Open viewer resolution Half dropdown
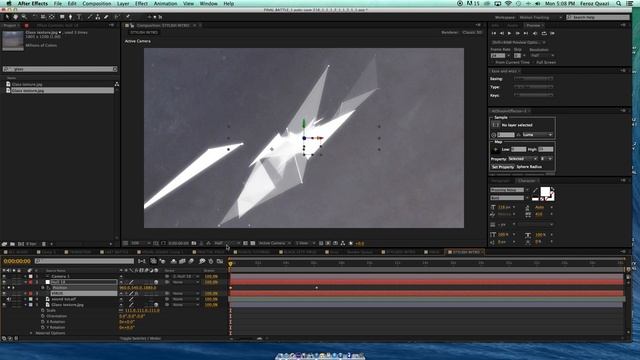Screen dimensions: 640x360 click(227, 243)
